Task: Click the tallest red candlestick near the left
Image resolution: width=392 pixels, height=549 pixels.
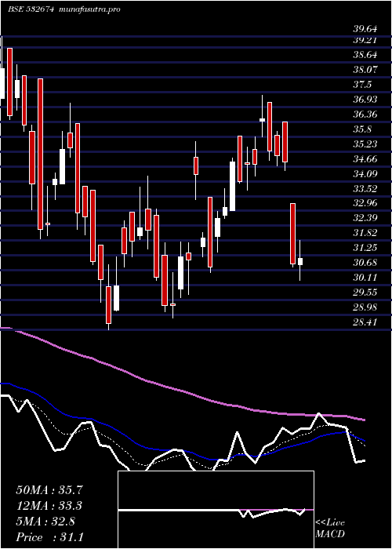Action: pos(40,154)
